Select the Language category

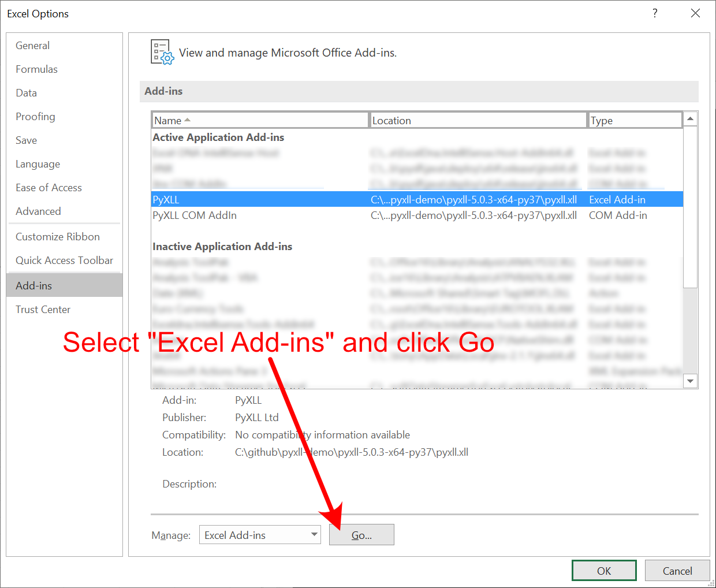[x=38, y=164]
